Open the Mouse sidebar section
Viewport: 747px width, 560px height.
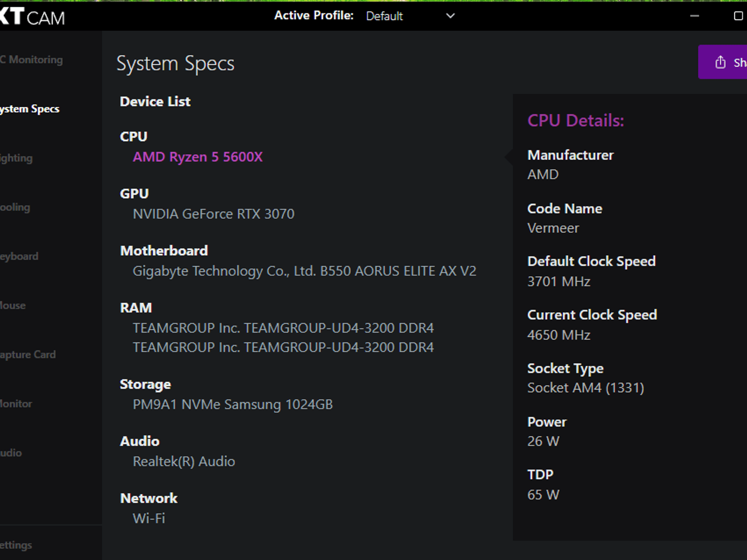(x=13, y=306)
